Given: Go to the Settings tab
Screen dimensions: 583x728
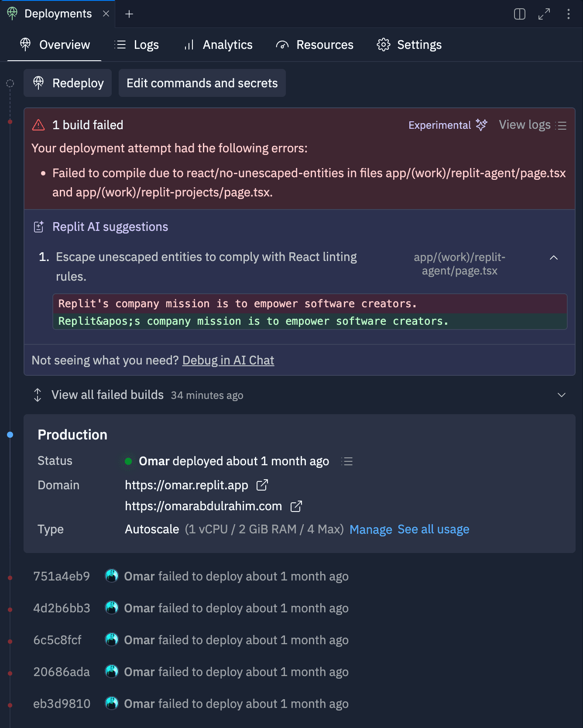Looking at the screenshot, I should (409, 45).
